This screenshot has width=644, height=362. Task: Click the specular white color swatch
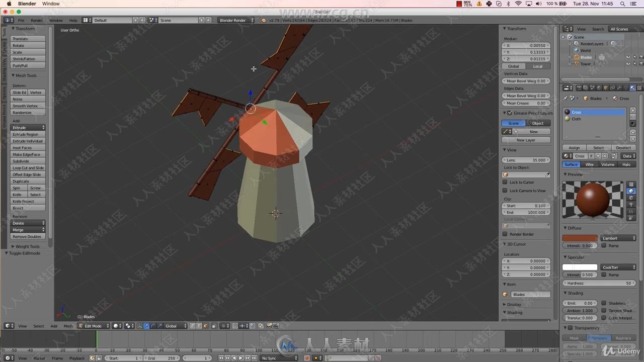tap(580, 267)
